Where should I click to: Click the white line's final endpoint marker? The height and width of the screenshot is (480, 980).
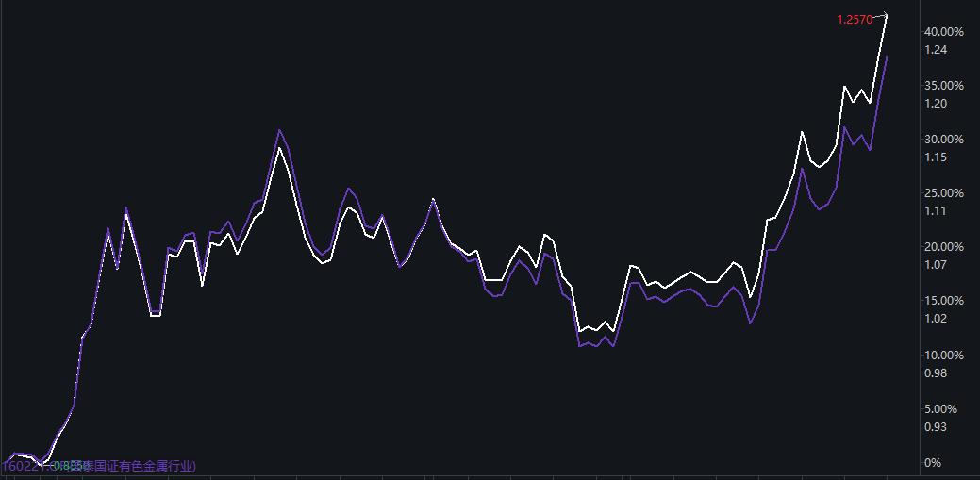click(886, 14)
